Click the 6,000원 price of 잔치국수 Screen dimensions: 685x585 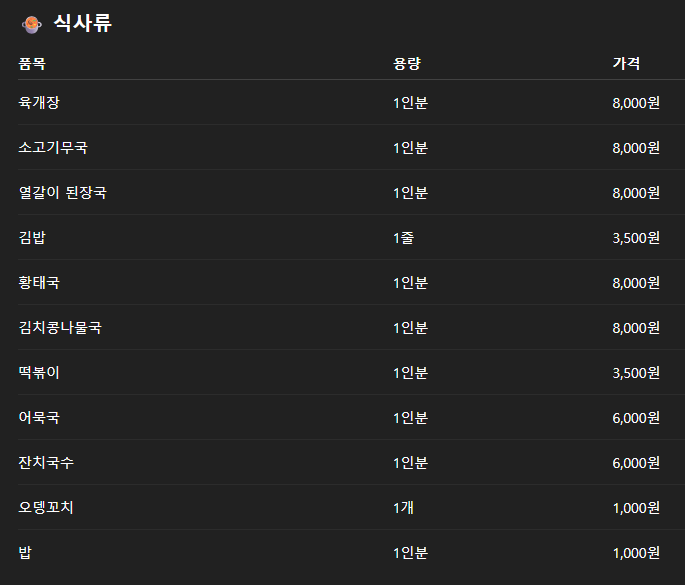pyautogui.click(x=636, y=463)
